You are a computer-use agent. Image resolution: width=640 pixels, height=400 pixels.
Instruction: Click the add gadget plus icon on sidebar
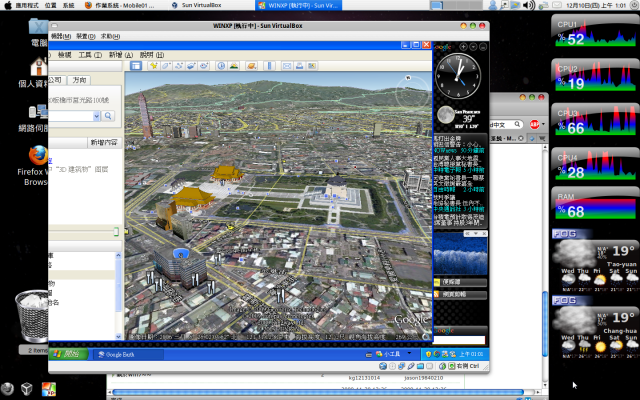(x=463, y=47)
